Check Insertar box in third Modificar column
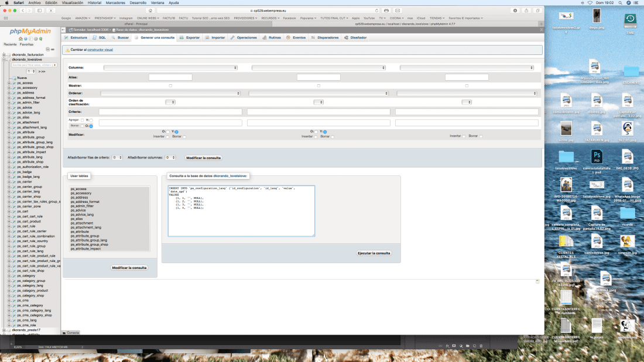 coord(464,136)
